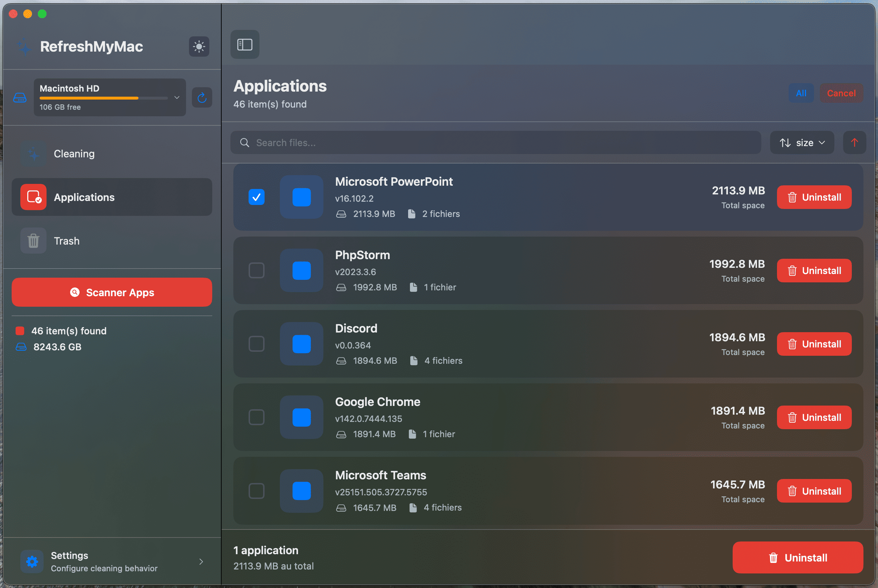Image resolution: width=878 pixels, height=588 pixels.
Task: Select All applications
Action: click(x=801, y=93)
